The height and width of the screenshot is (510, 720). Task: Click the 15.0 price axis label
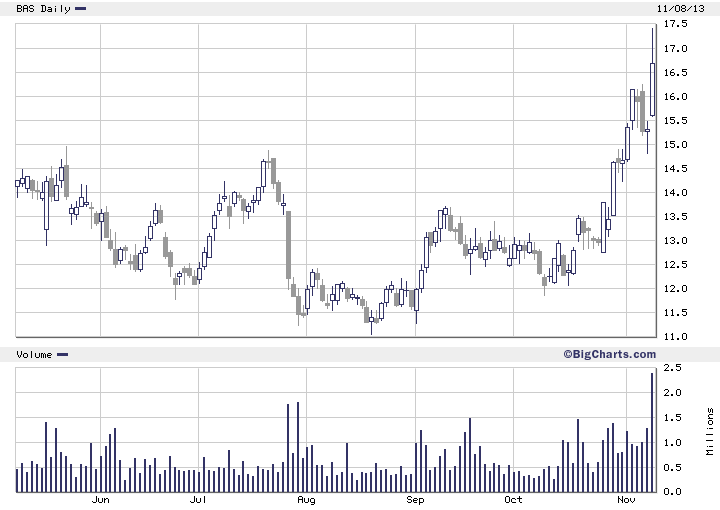(x=675, y=145)
